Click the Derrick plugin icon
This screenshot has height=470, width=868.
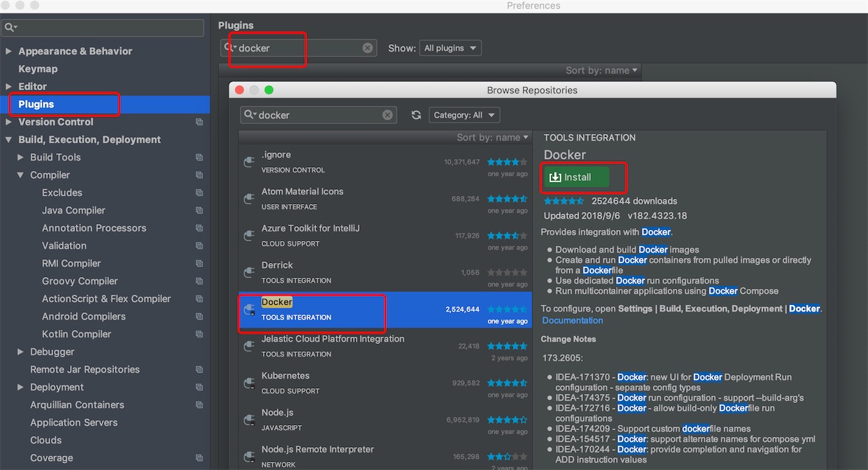point(249,273)
